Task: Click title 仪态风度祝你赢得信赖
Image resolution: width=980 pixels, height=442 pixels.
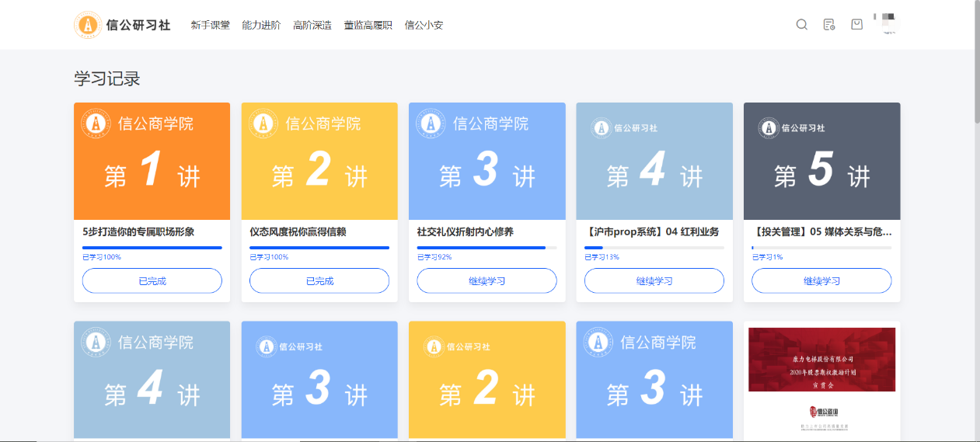Action: (298, 231)
